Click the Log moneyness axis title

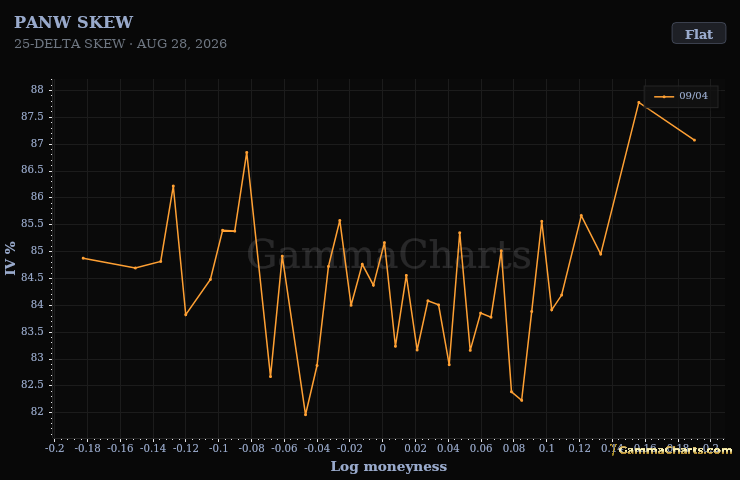click(x=388, y=466)
